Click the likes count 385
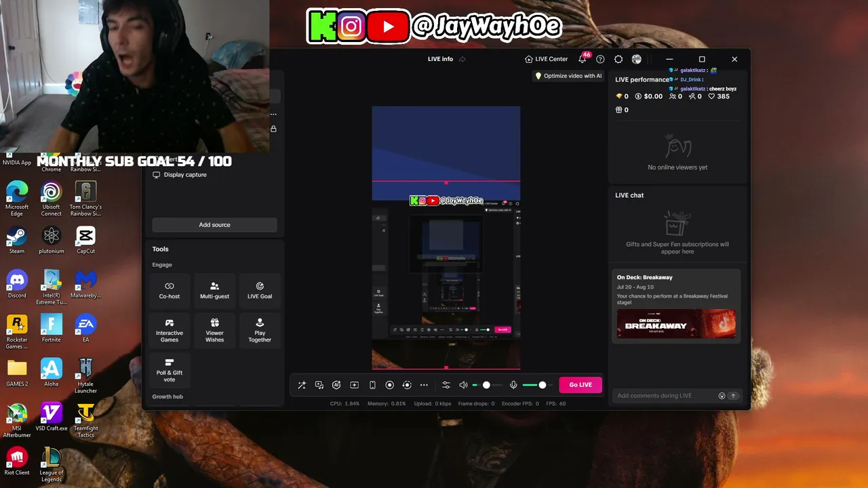Screen dimensions: 868x488 coord(719,96)
